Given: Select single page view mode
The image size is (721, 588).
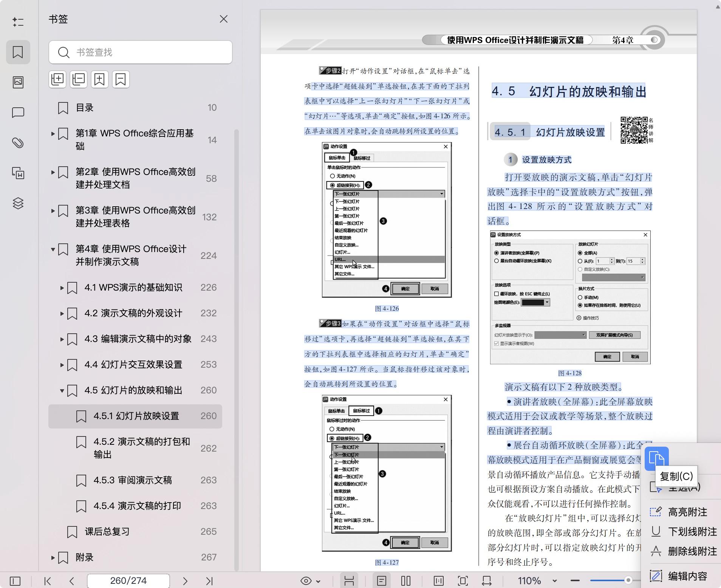Looking at the screenshot, I should click(382, 581).
